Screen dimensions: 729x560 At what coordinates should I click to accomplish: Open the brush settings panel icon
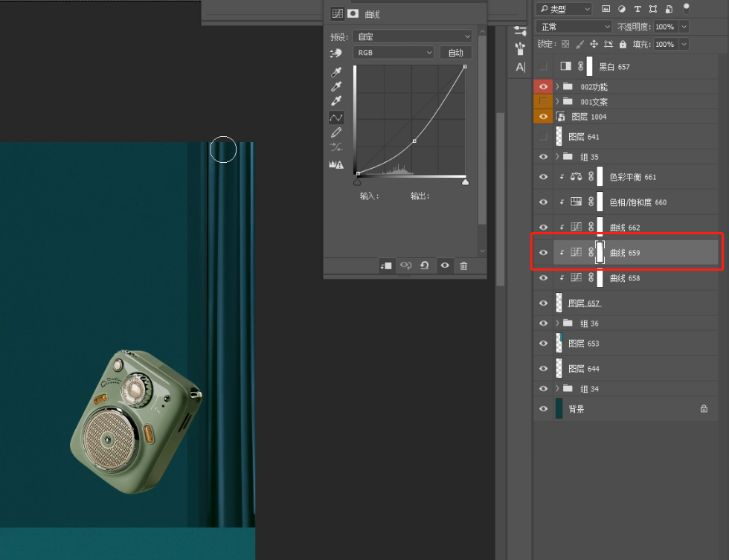click(520, 48)
